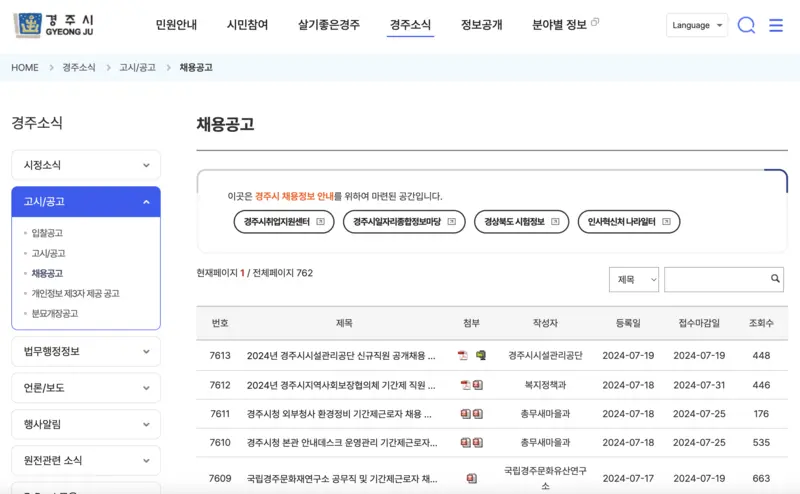
Task: Click the 접수마감일 column header
Action: [x=699, y=323]
